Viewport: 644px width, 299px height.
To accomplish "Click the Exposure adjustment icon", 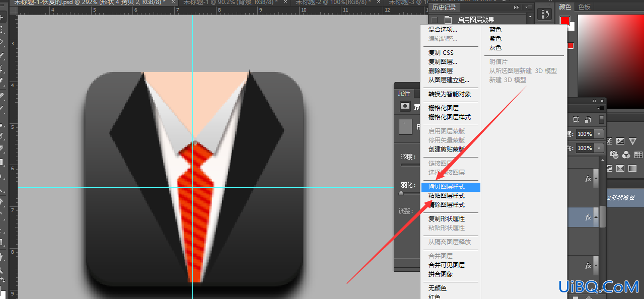I will [x=620, y=141].
